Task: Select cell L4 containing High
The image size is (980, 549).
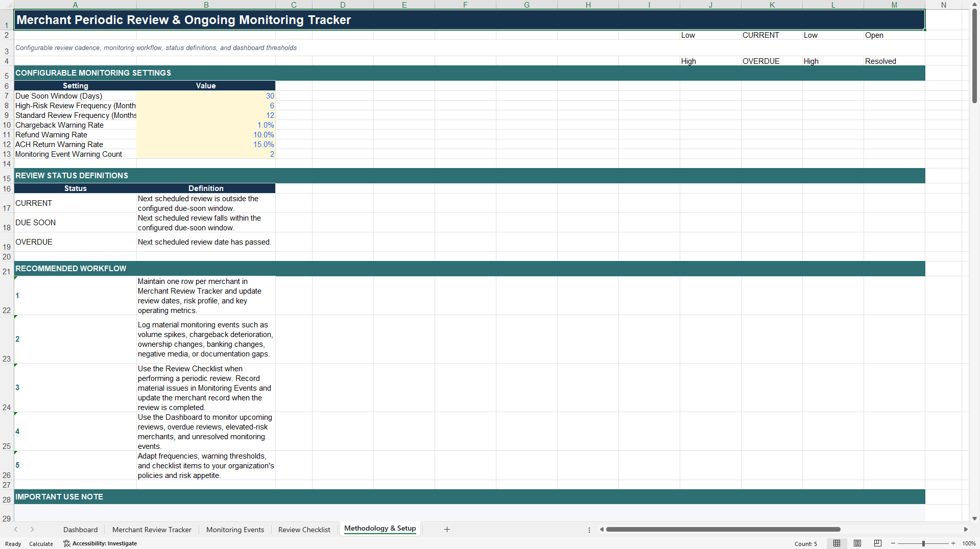Action: (x=833, y=61)
